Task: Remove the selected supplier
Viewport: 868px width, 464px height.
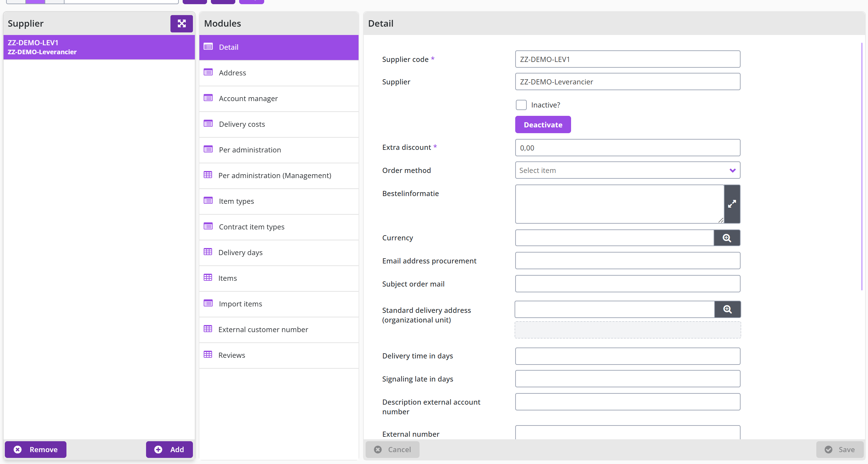Action: point(35,450)
